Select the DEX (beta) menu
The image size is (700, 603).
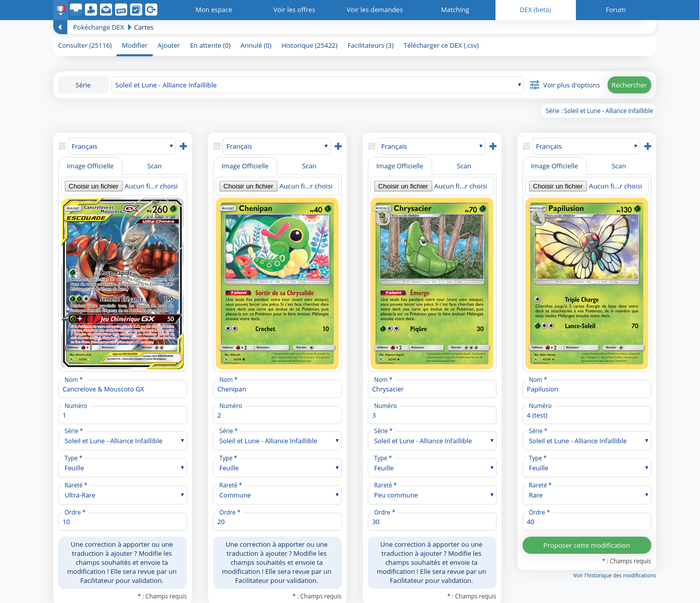click(536, 10)
